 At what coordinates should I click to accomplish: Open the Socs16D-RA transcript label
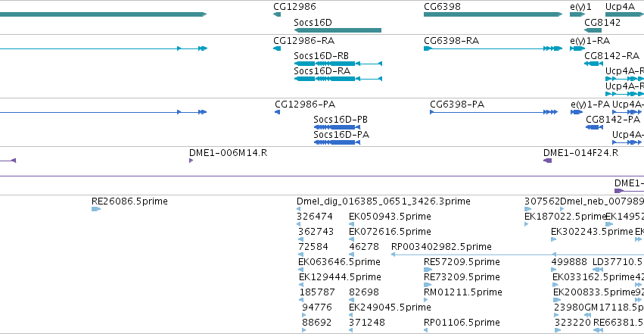tap(322, 71)
